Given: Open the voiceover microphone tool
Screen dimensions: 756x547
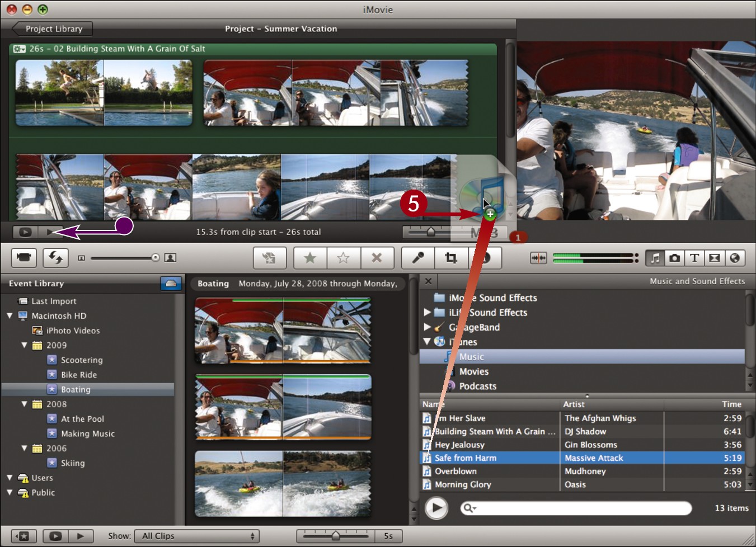Looking at the screenshot, I should [418, 258].
